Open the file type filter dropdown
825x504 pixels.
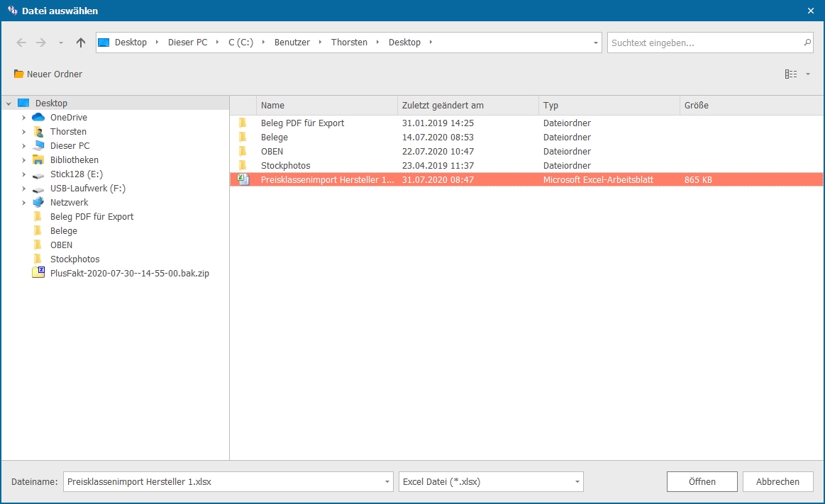(577, 482)
